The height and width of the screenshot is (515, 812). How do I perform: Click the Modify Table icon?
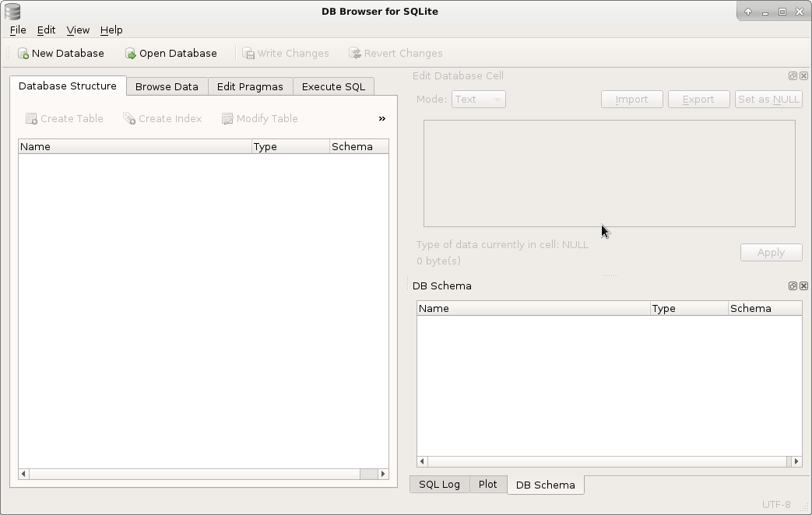coord(227,118)
